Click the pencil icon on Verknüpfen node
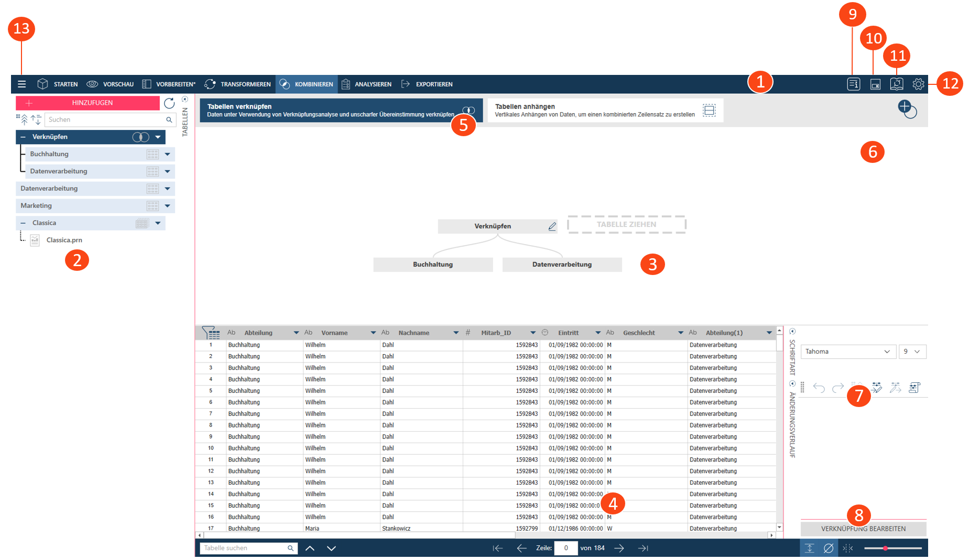Image resolution: width=969 pixels, height=560 pixels. [x=552, y=226]
